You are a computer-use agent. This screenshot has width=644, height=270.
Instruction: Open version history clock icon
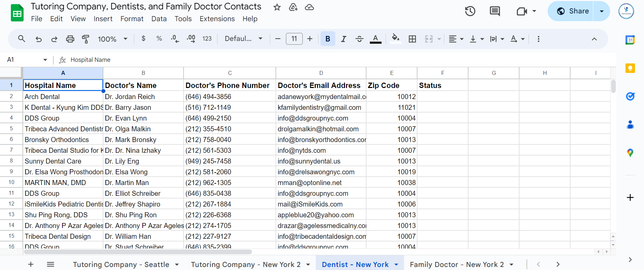470,11
